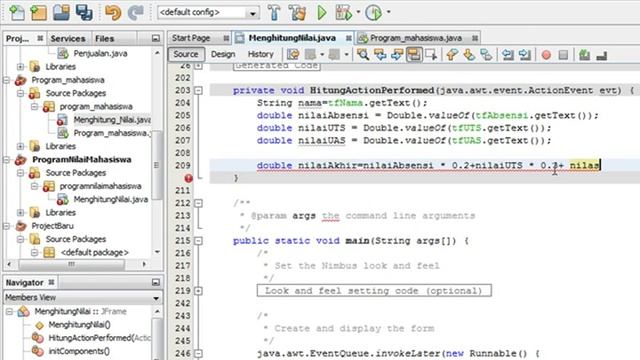Image resolution: width=640 pixels, height=360 pixels.
Task: Select HitungActionPerformed in the Navigator
Action: [100, 338]
